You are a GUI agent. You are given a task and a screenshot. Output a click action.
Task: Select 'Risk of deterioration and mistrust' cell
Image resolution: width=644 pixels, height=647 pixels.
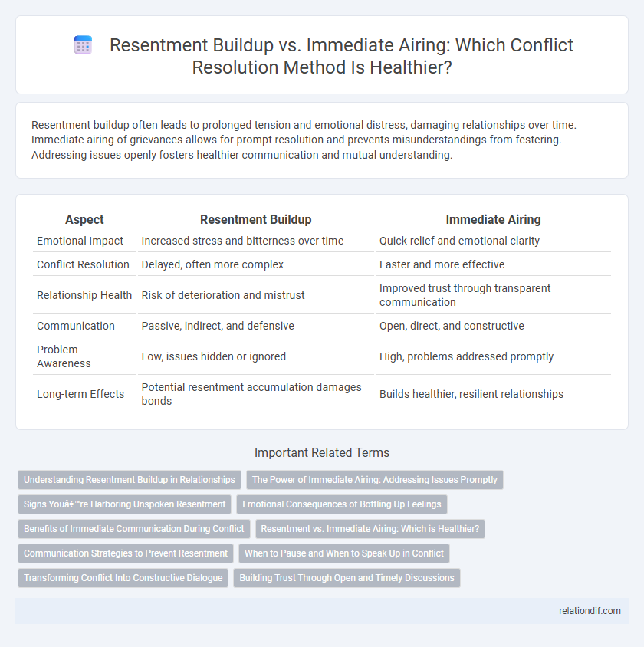(256, 295)
